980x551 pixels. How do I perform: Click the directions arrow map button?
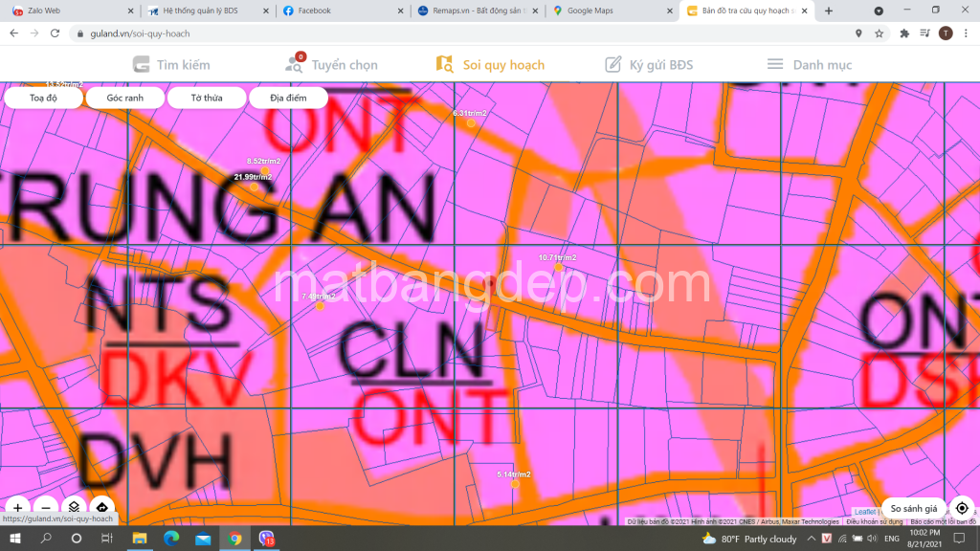pos(101,507)
